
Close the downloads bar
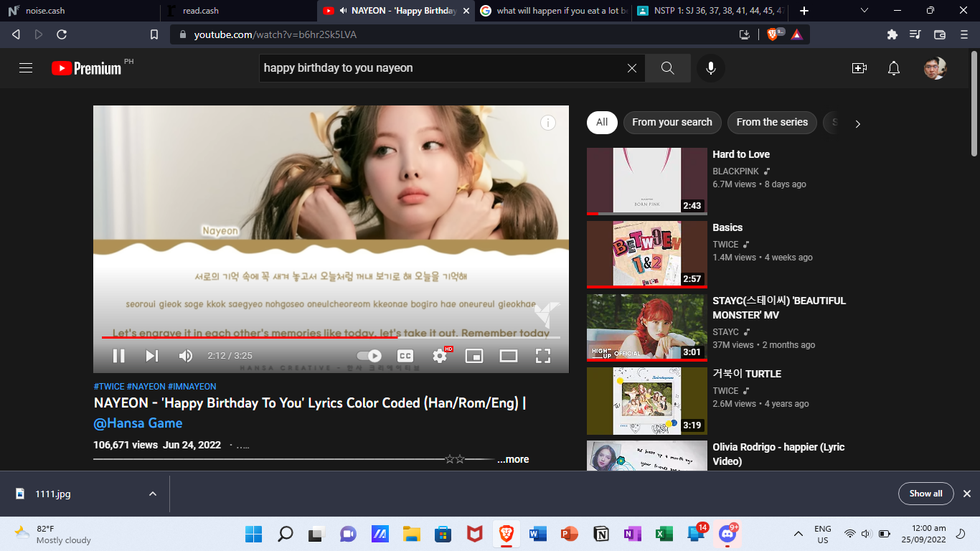[966, 494]
